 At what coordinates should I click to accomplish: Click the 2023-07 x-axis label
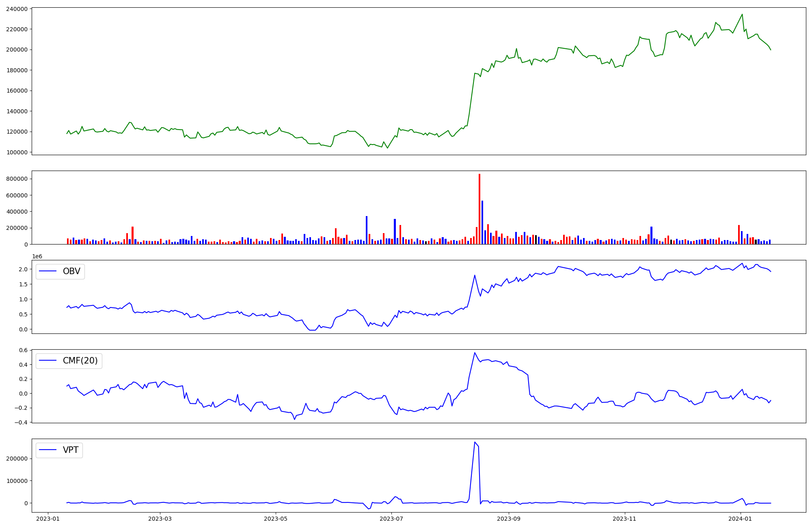pos(391,519)
